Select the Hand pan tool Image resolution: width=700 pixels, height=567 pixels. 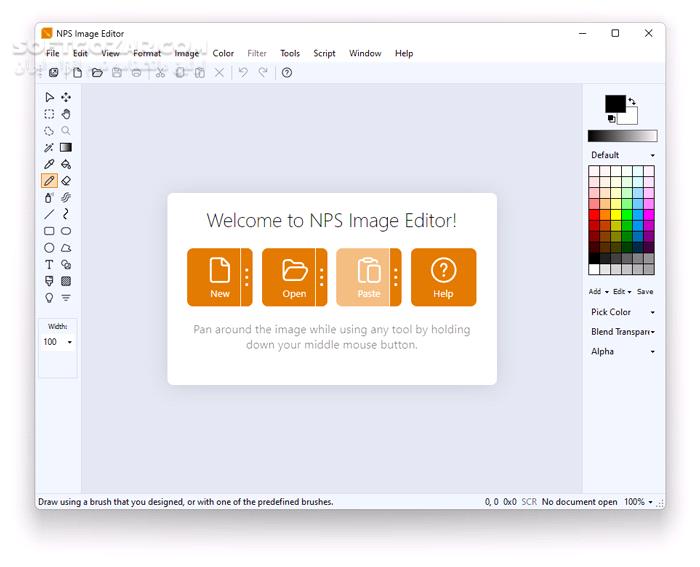pyautogui.click(x=66, y=114)
